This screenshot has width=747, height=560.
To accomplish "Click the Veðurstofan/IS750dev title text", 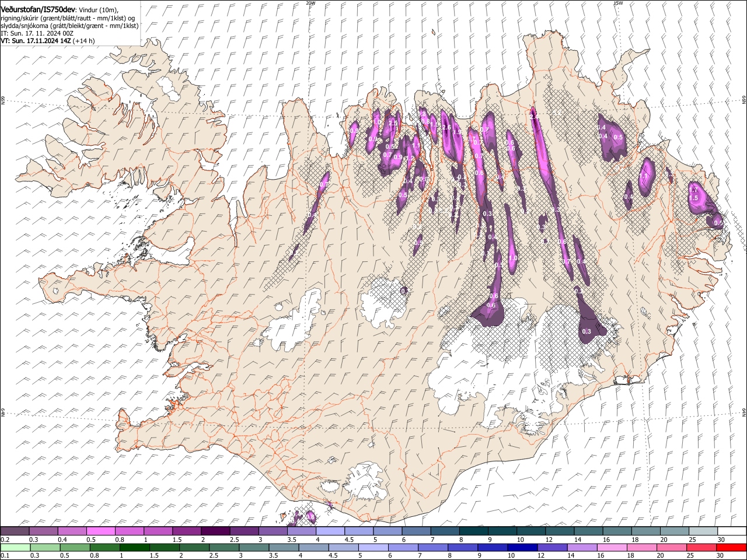I will click(x=38, y=9).
